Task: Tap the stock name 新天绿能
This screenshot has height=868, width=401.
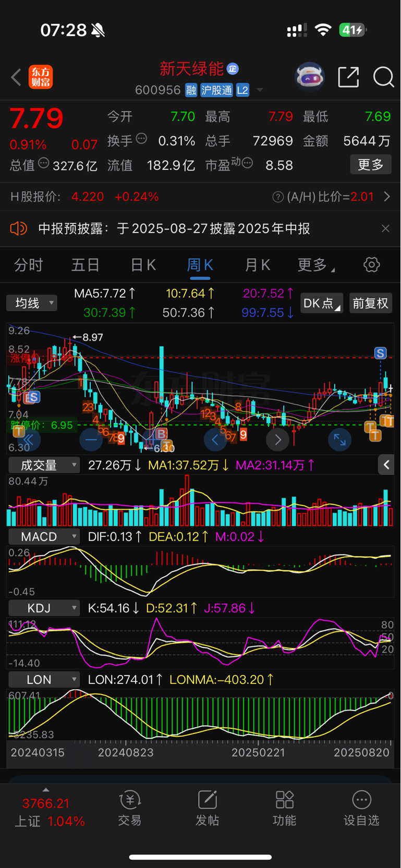Action: [191, 69]
